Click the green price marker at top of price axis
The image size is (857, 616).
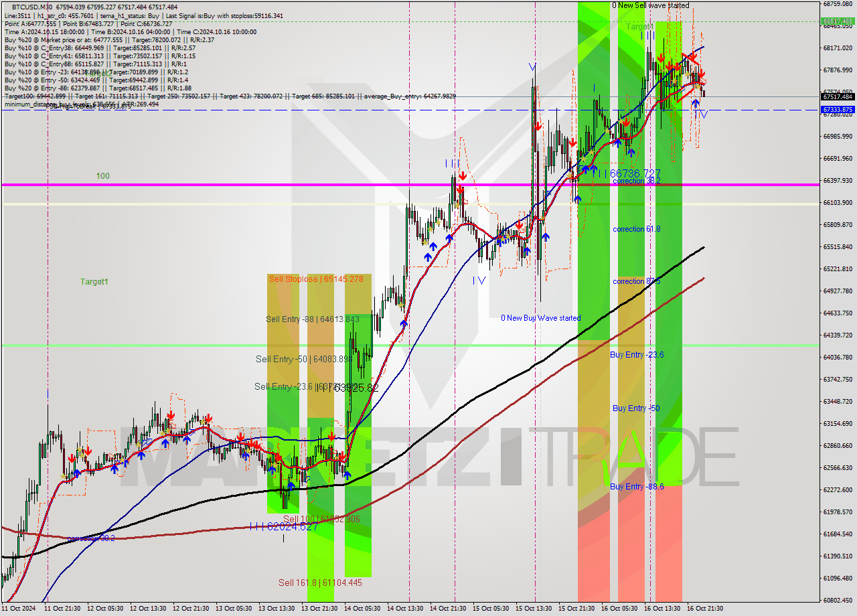(x=837, y=21)
